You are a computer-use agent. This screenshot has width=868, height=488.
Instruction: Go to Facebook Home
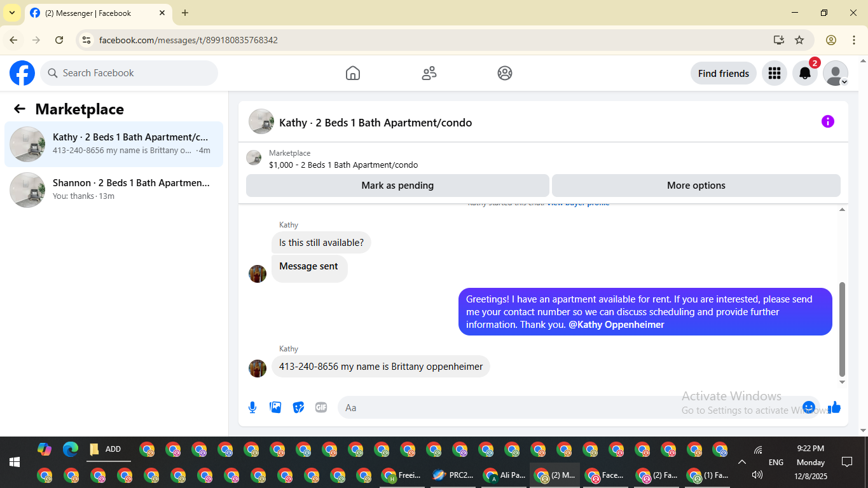[x=353, y=73]
